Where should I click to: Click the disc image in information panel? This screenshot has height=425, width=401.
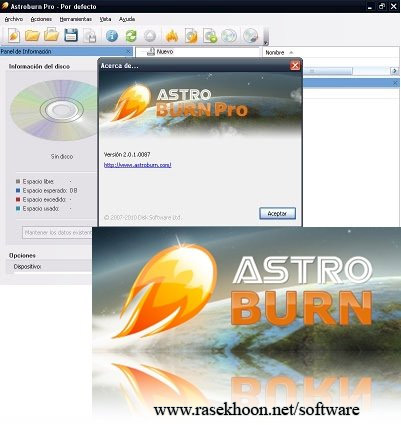54,110
